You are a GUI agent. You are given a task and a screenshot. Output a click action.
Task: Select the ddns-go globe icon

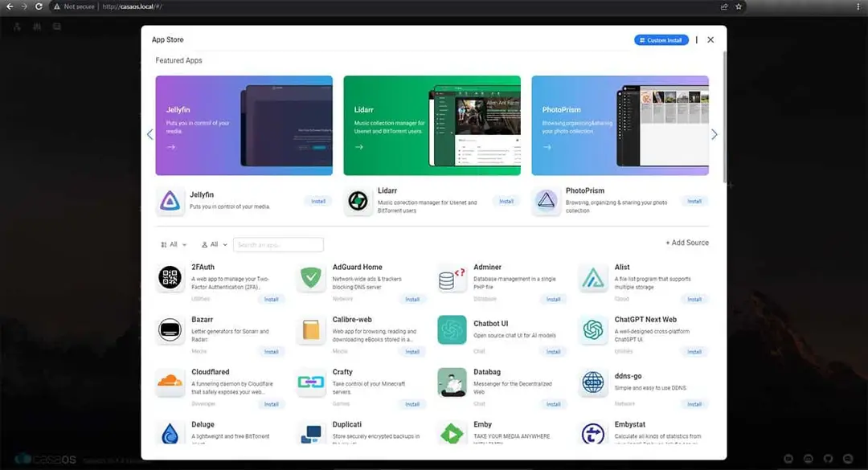click(593, 382)
